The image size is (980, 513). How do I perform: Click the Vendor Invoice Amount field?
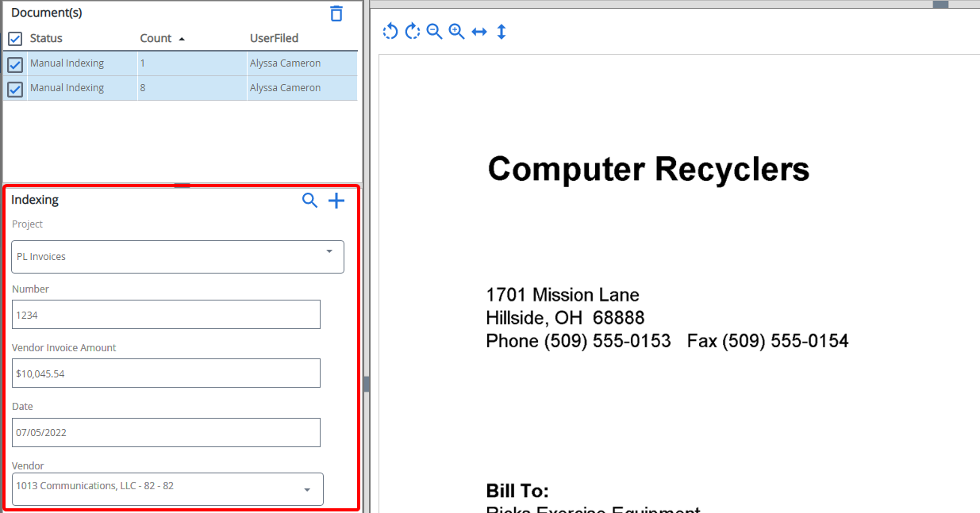tap(167, 373)
